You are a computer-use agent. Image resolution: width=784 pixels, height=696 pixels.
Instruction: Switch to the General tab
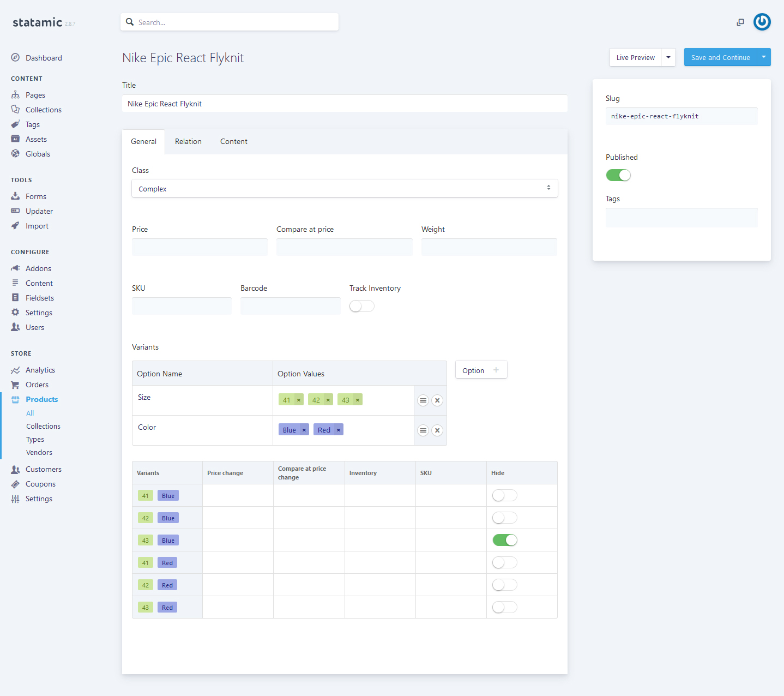point(143,142)
